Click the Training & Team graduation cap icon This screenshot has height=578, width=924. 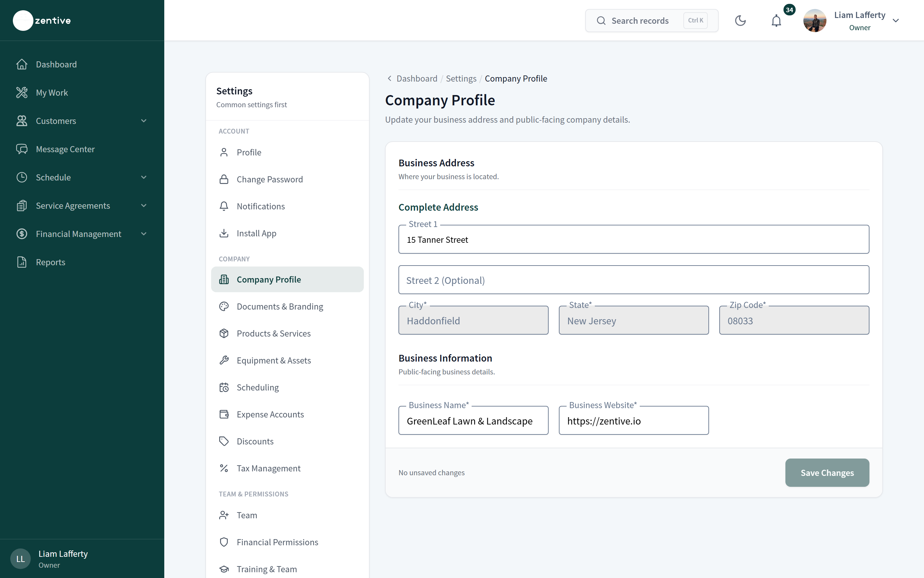224,569
